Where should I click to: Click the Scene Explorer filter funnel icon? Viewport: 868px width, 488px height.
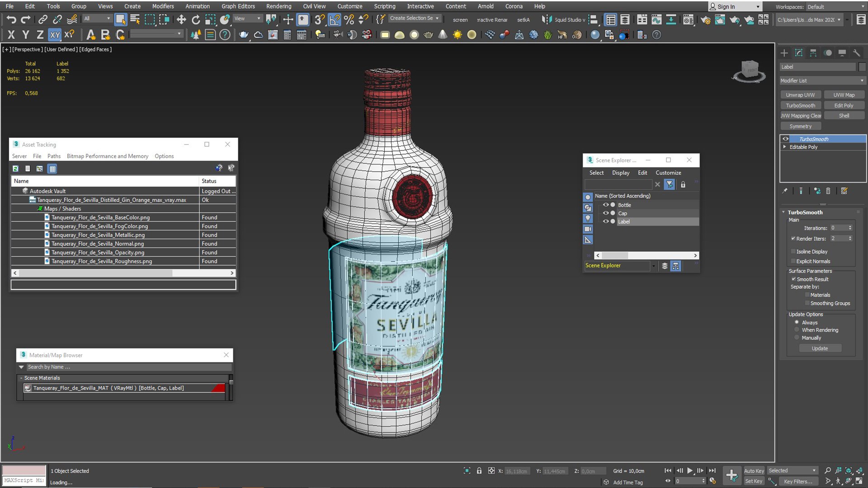670,184
